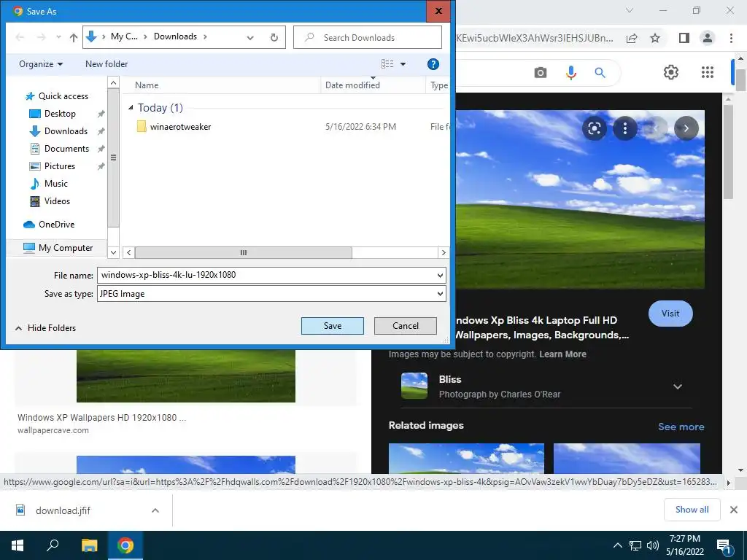Screen dimensions: 747x560
Task: Change the file view layout icon
Action: (387, 64)
